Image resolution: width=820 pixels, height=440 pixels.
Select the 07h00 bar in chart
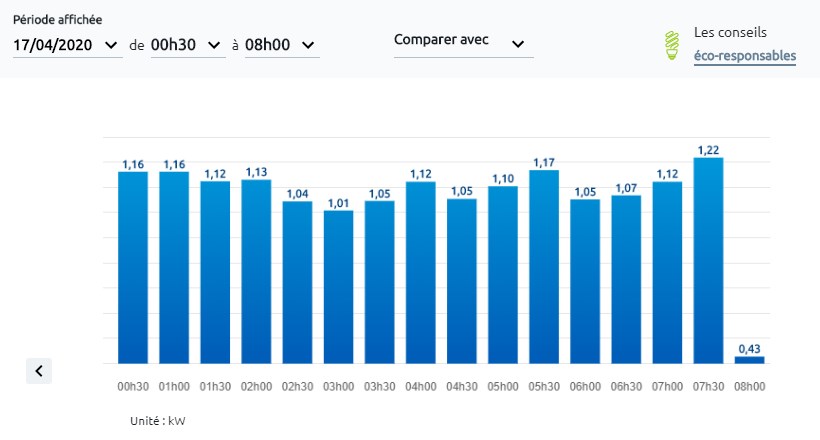point(667,273)
